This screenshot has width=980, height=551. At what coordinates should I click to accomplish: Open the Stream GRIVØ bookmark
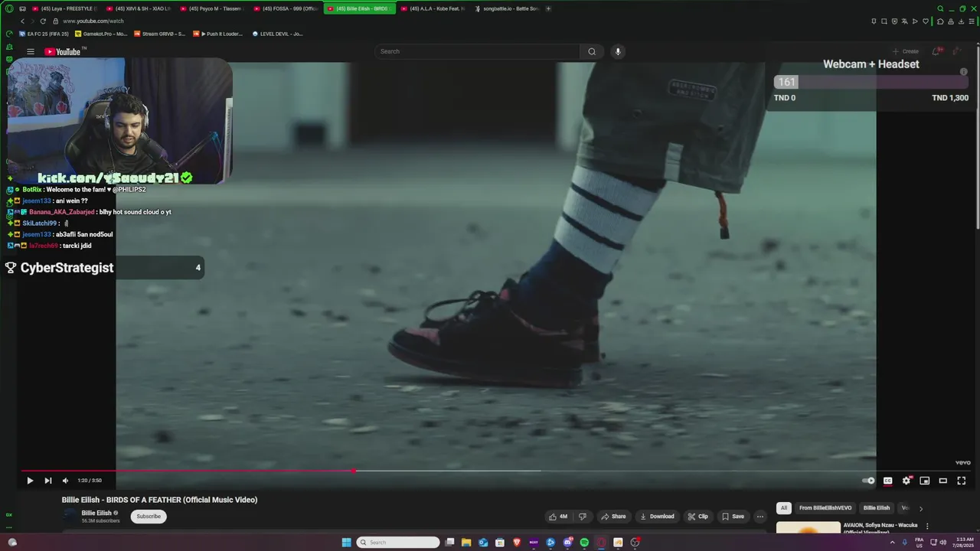tap(159, 34)
